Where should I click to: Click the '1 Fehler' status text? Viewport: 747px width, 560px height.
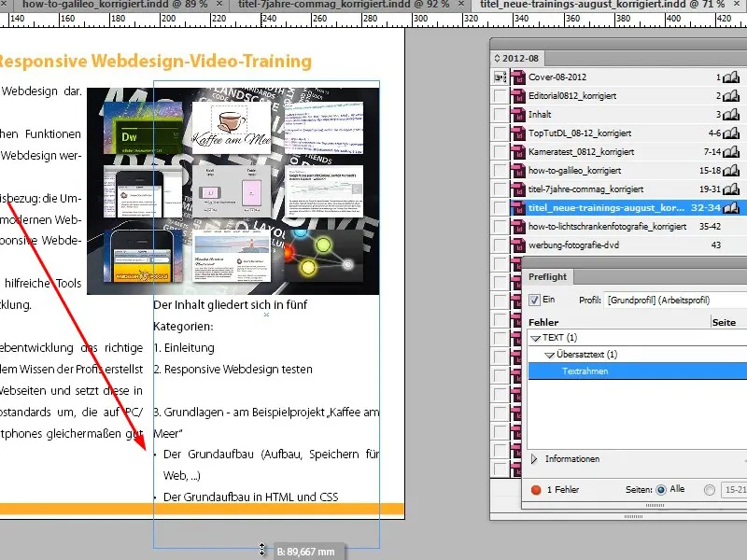[x=563, y=489]
